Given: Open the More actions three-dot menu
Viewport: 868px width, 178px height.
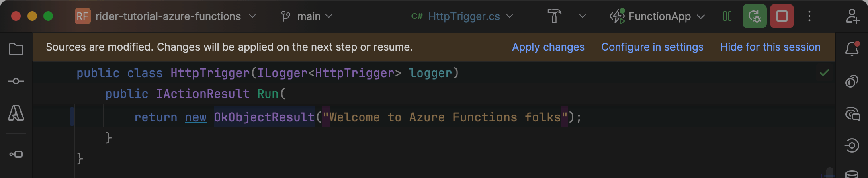Looking at the screenshot, I should point(809,16).
